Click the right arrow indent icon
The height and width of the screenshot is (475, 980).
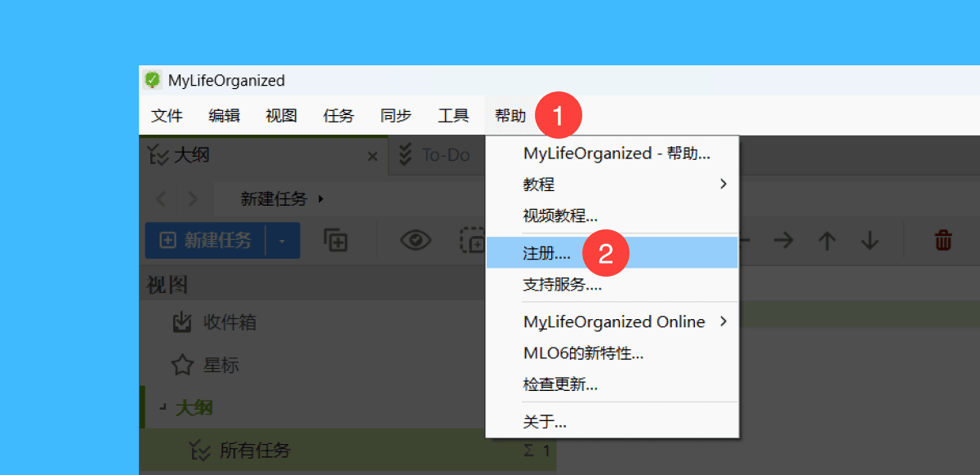coord(784,241)
